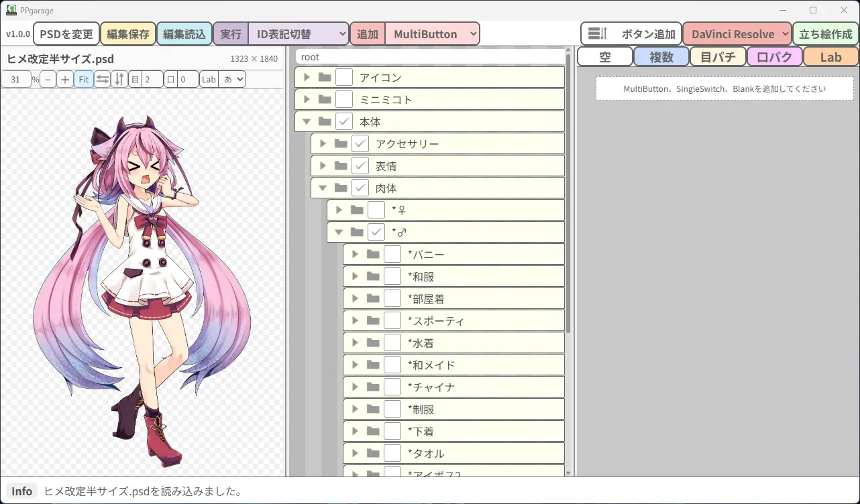Check the *♀ checkbox
The height and width of the screenshot is (504, 860).
(376, 210)
